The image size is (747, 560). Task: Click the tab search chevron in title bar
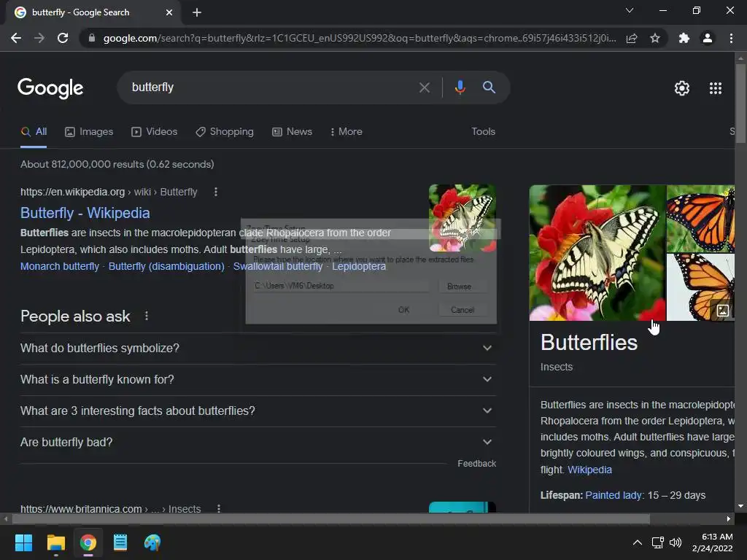point(630,10)
